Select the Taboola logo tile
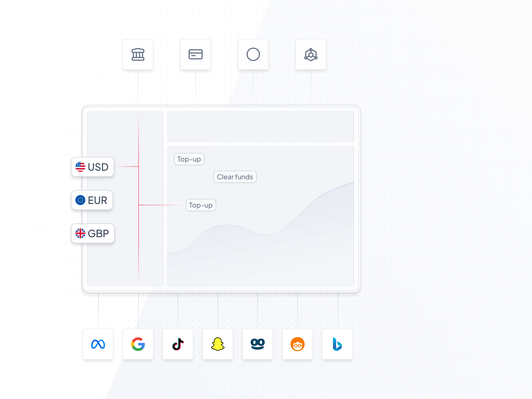This screenshot has height=399, width=532. click(x=258, y=344)
